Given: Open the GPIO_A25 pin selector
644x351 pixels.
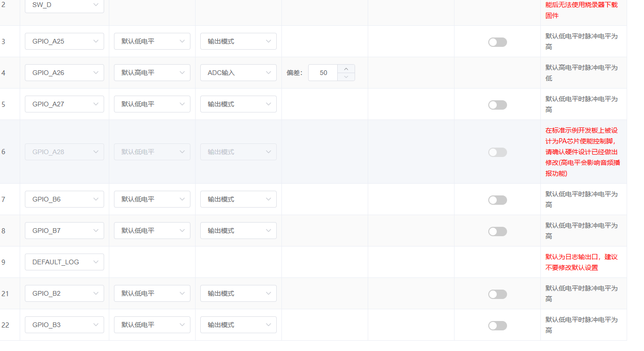Looking at the screenshot, I should coord(64,41).
